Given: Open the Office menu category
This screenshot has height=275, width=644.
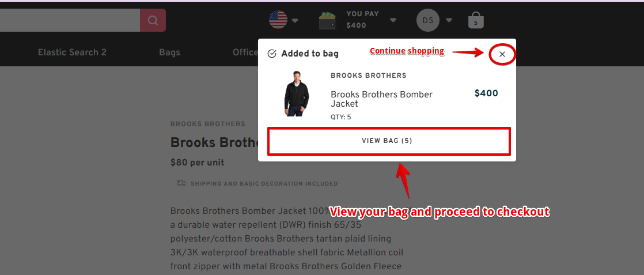Looking at the screenshot, I should click(245, 52).
